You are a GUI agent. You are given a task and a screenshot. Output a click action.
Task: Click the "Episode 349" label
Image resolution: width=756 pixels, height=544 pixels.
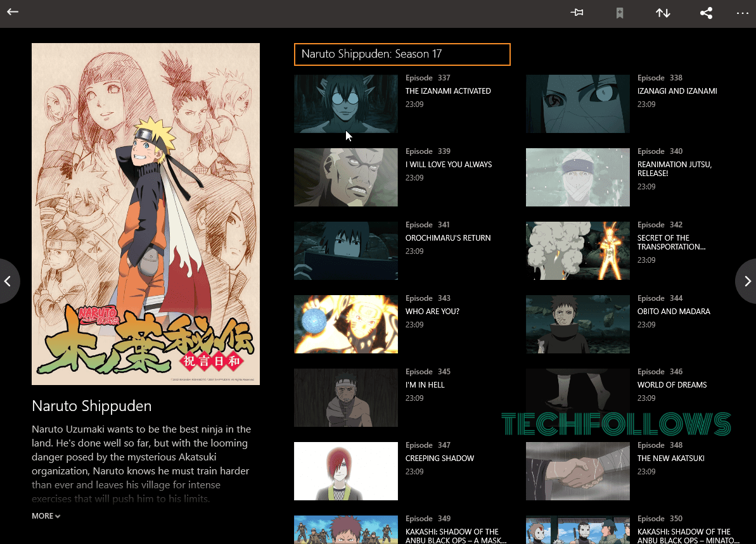click(x=428, y=519)
